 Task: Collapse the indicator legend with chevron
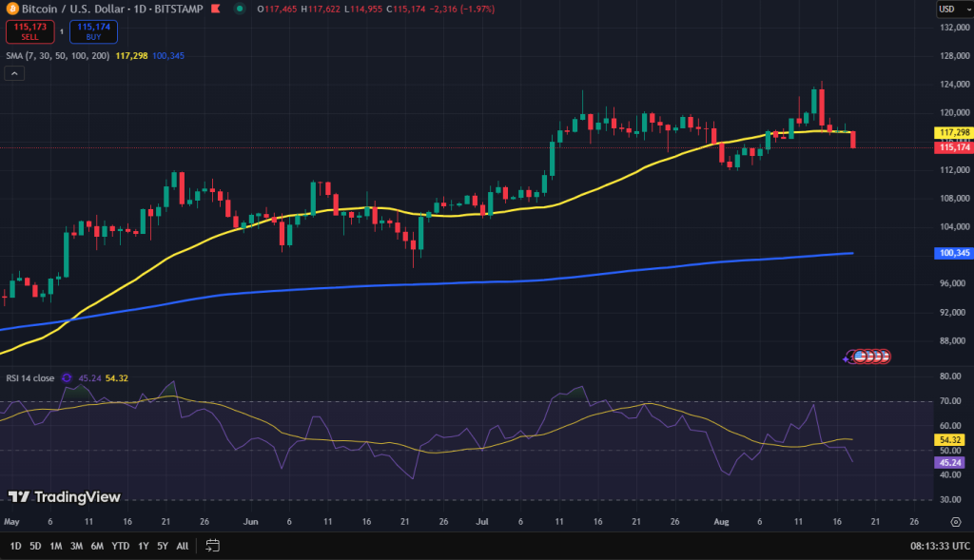click(14, 73)
